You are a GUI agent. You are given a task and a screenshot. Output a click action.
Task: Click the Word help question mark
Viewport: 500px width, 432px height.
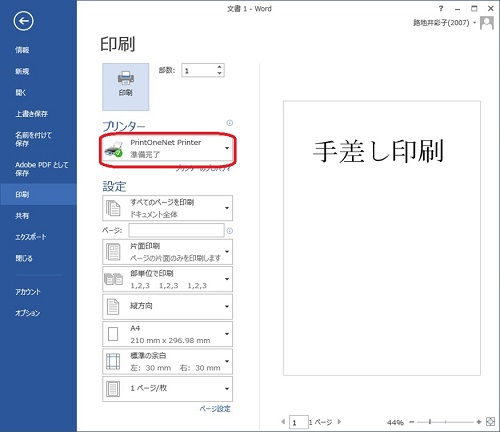(x=441, y=9)
